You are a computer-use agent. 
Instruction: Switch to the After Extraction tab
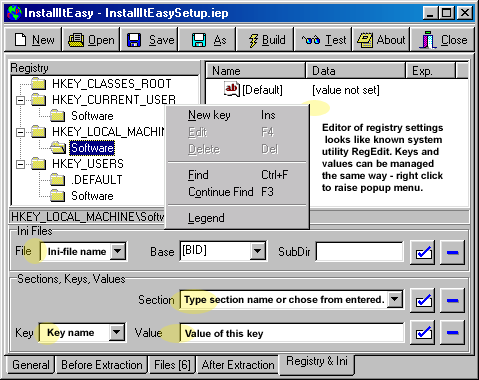[x=238, y=365]
